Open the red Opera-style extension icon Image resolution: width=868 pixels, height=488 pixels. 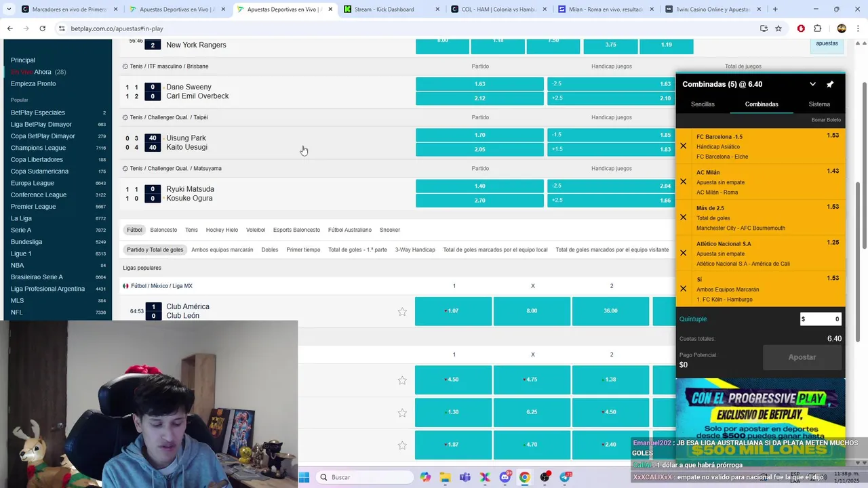click(x=801, y=28)
